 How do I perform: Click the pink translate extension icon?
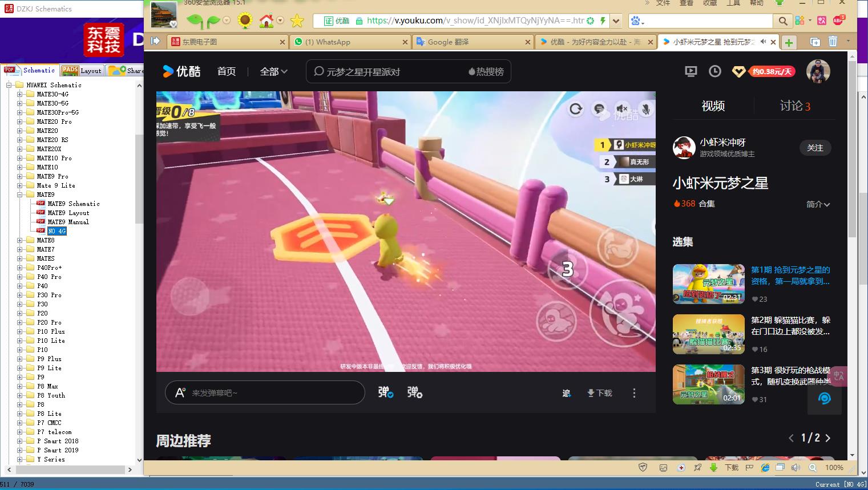tap(821, 21)
